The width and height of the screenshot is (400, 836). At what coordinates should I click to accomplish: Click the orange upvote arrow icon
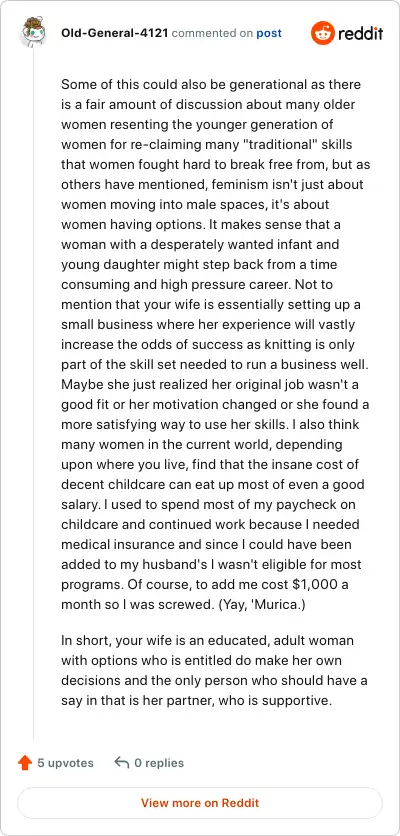click(25, 763)
